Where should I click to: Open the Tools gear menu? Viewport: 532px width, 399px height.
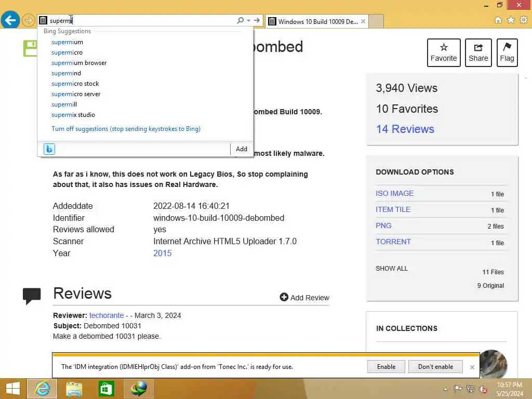click(x=524, y=20)
